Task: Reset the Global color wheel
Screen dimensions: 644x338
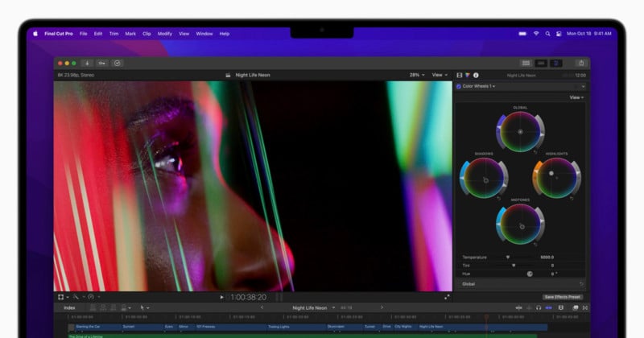Action: pyautogui.click(x=535, y=152)
